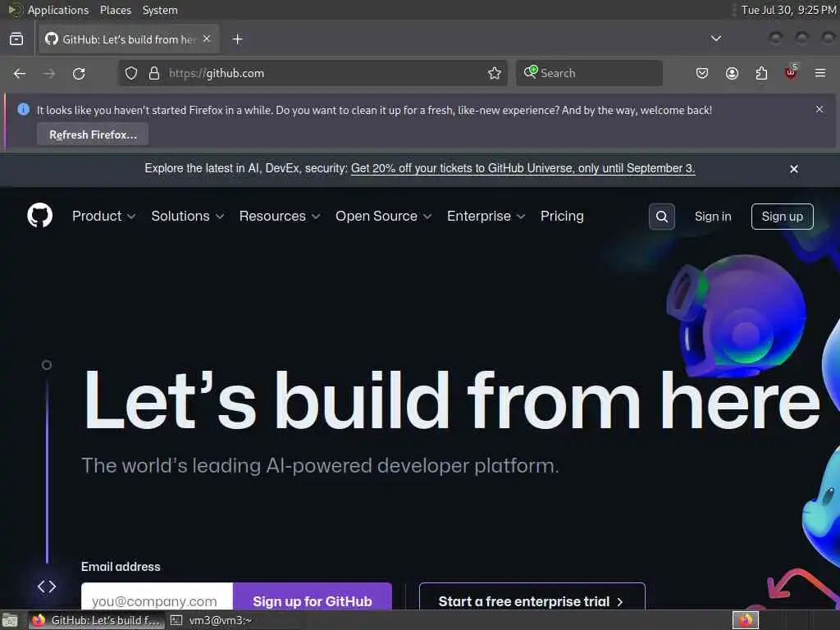
Task: Open the System menu
Action: coord(160,10)
